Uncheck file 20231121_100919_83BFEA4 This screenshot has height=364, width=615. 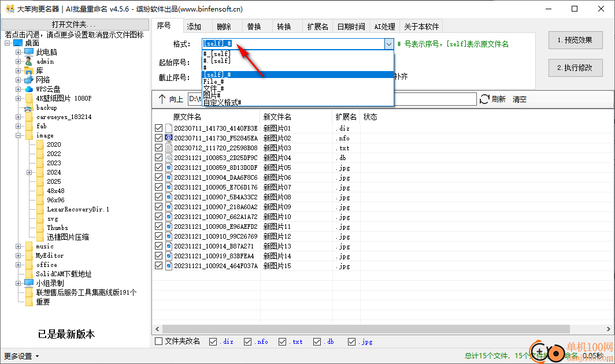(x=158, y=255)
